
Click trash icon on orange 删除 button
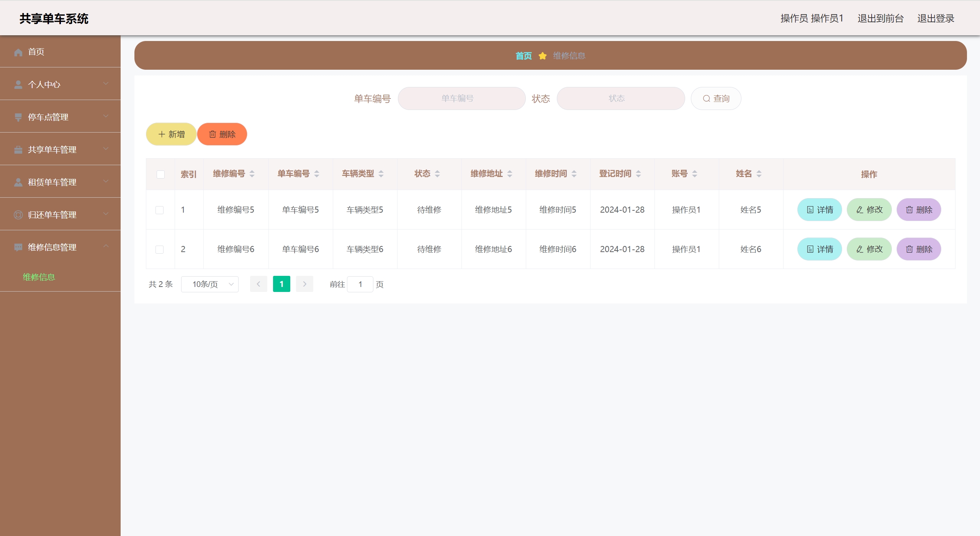click(213, 134)
